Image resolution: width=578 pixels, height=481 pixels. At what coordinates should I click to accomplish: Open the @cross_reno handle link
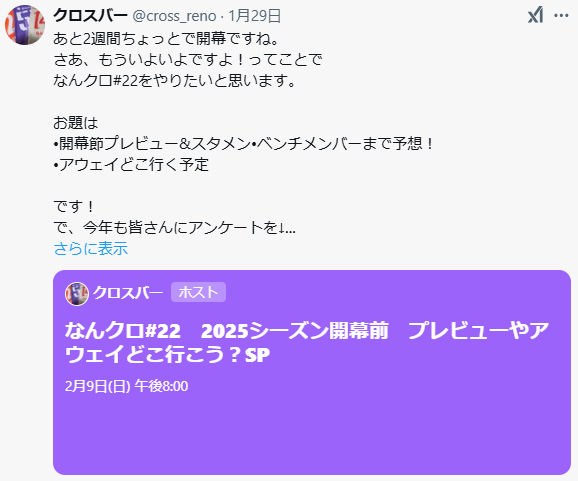point(174,16)
